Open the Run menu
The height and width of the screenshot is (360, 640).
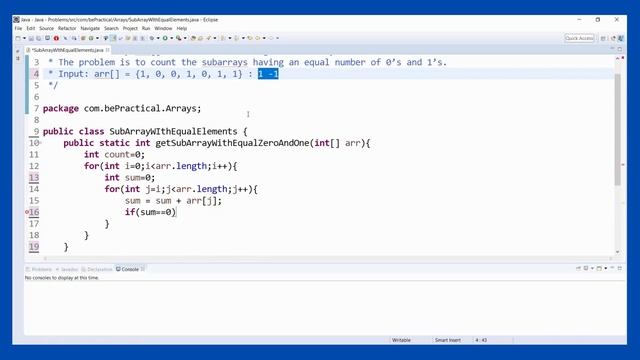[146, 28]
